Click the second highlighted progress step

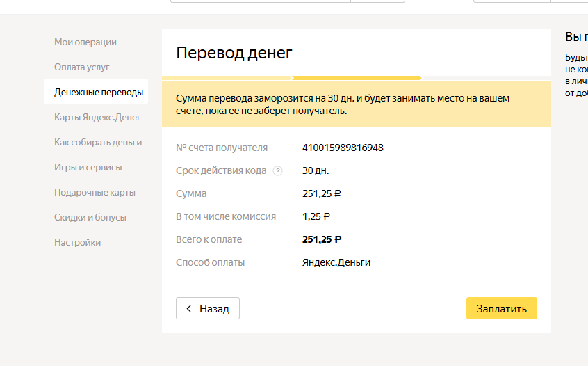357,78
